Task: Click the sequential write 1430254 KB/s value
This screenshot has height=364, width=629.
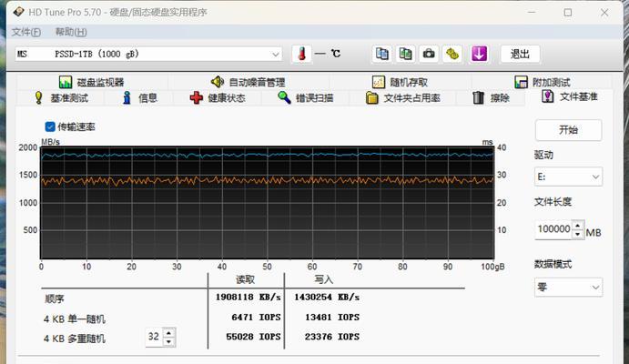Action: 327,297
